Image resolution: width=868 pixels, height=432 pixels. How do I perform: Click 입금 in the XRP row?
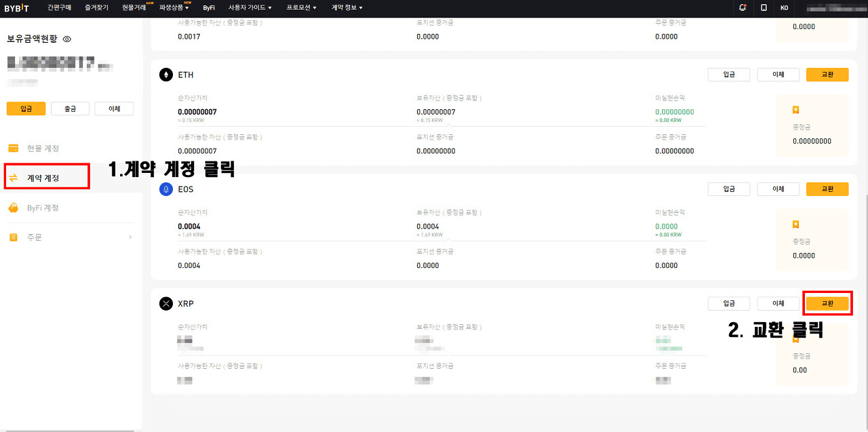pyautogui.click(x=729, y=304)
